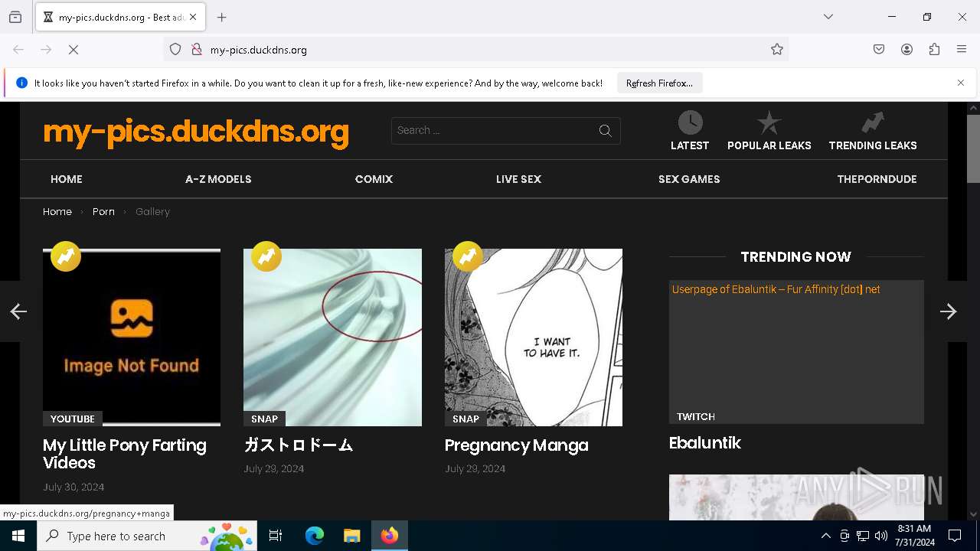Open the extensions puzzle icon
The width and height of the screenshot is (980, 551).
click(x=934, y=50)
